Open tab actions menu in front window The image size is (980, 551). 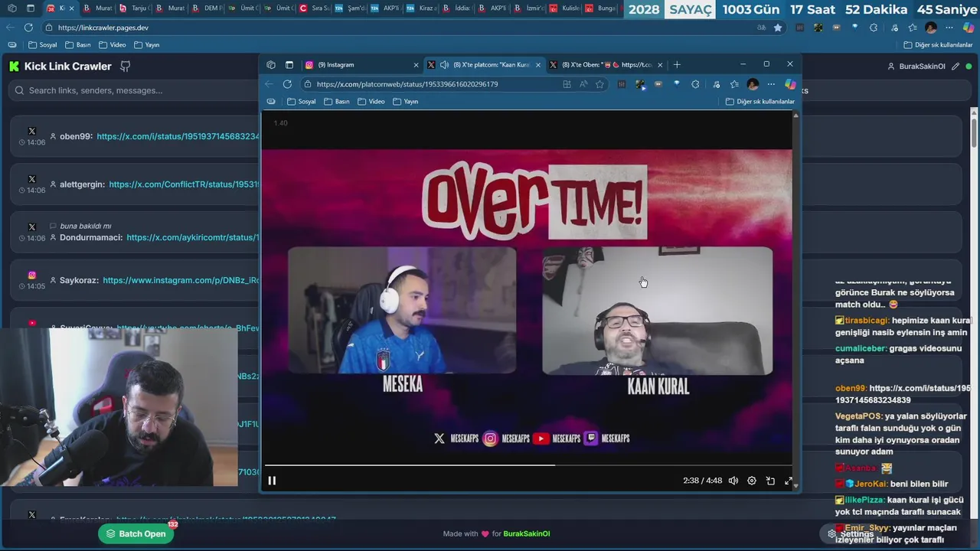coord(270,65)
